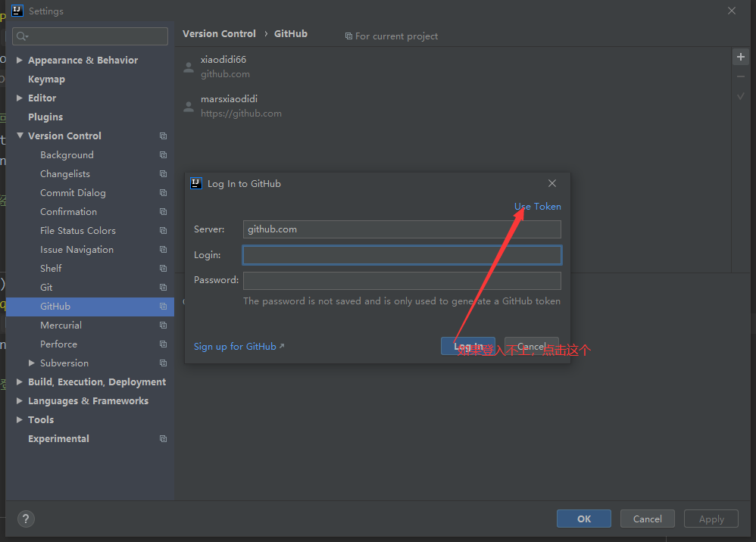The image size is (756, 542).
Task: Expand the Appearance & Behavior section
Action: pyautogui.click(x=20, y=61)
